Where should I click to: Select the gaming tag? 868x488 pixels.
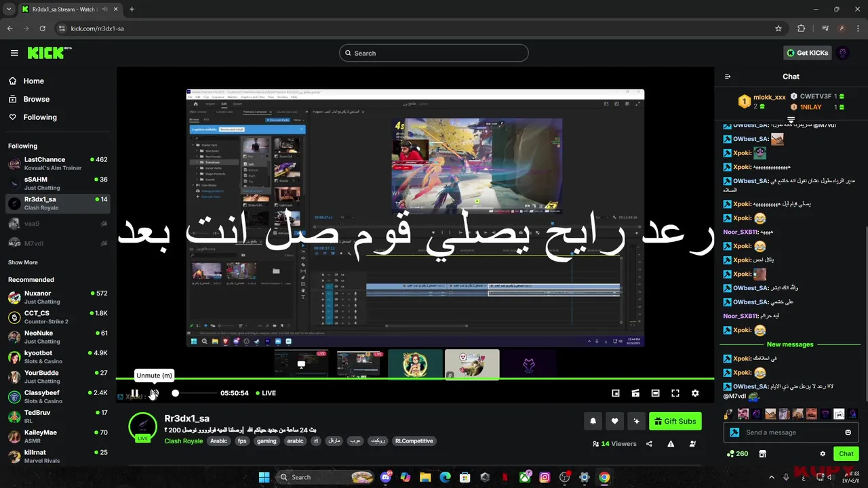[267, 441]
